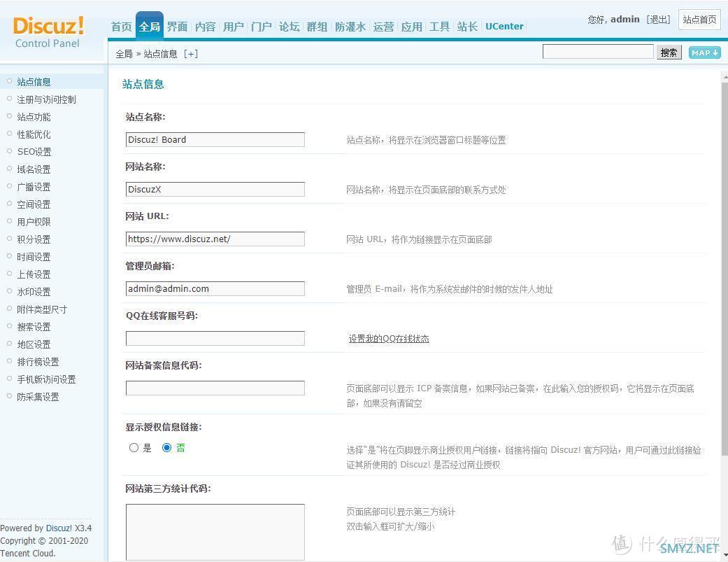
Task: Click the 全局 breadcrumb text
Action: (x=124, y=54)
